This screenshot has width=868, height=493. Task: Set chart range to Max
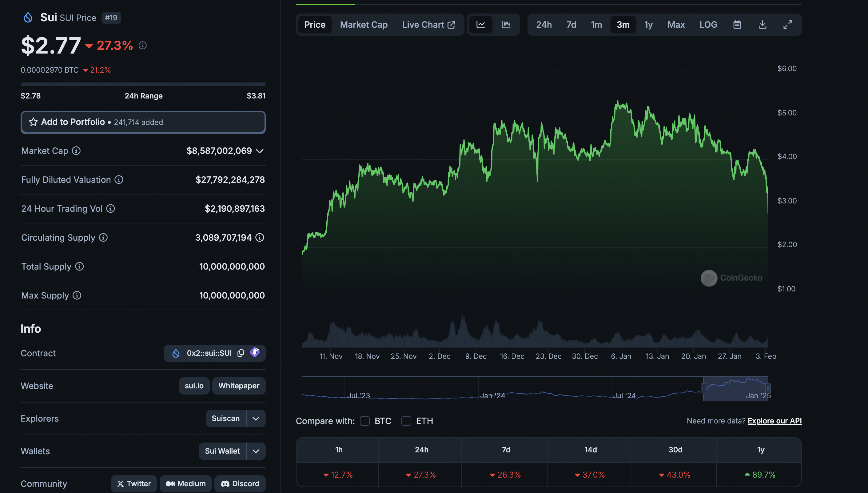[x=676, y=24]
